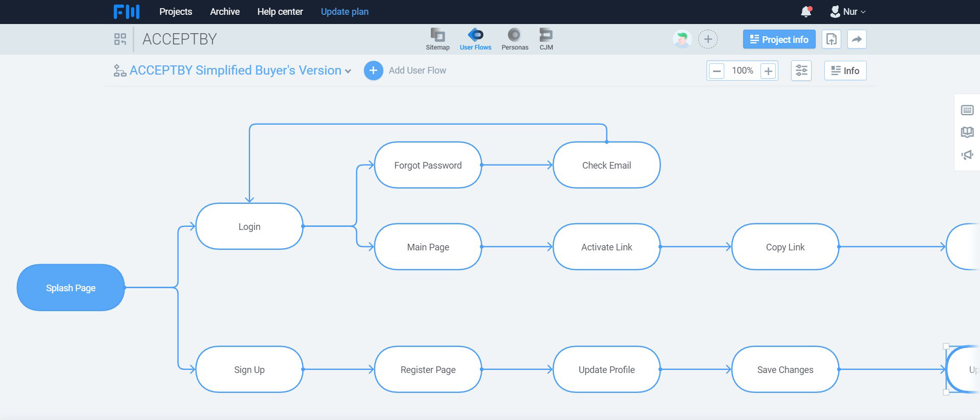Click the user flow hierarchy icon beside title
Screen dimensions: 980x420
pos(120,71)
